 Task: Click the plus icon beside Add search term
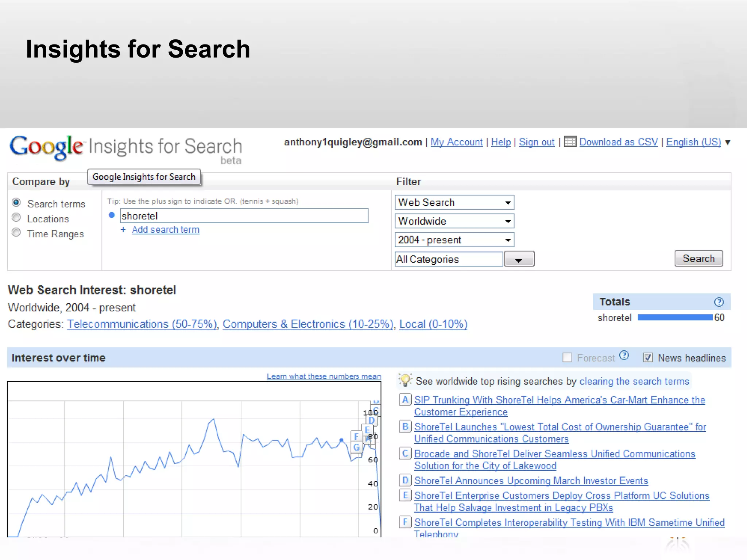[x=123, y=230]
